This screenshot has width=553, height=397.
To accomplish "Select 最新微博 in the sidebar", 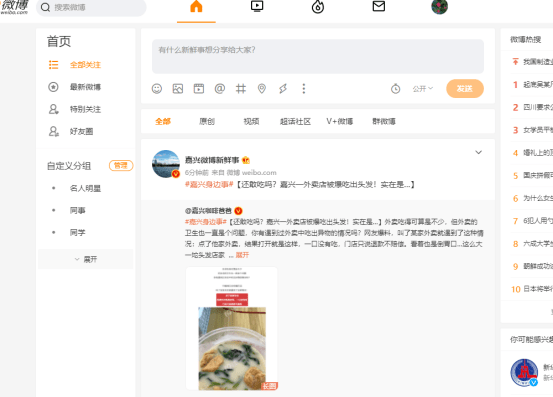I will (x=85, y=87).
